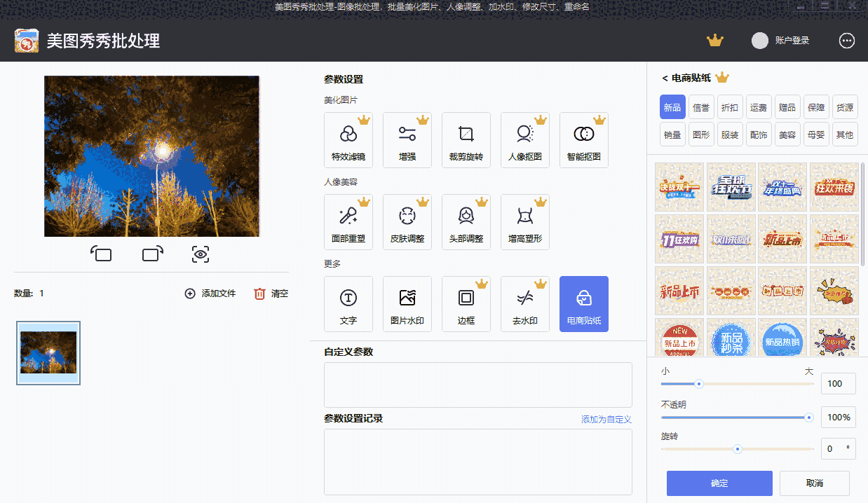Rotate the preview image counterclockwise
Image resolution: width=868 pixels, height=503 pixels.
pos(102,254)
